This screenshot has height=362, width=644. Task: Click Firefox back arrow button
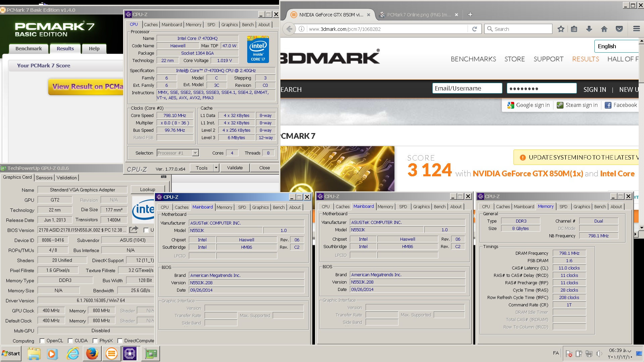289,29
